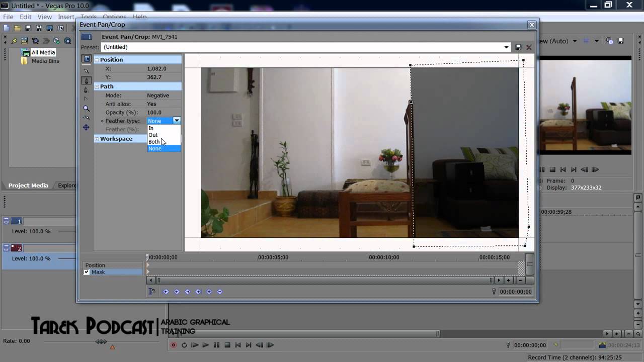The width and height of the screenshot is (644, 362).
Task: Choose highlighted 'None' in Feather list
Action: point(164,148)
